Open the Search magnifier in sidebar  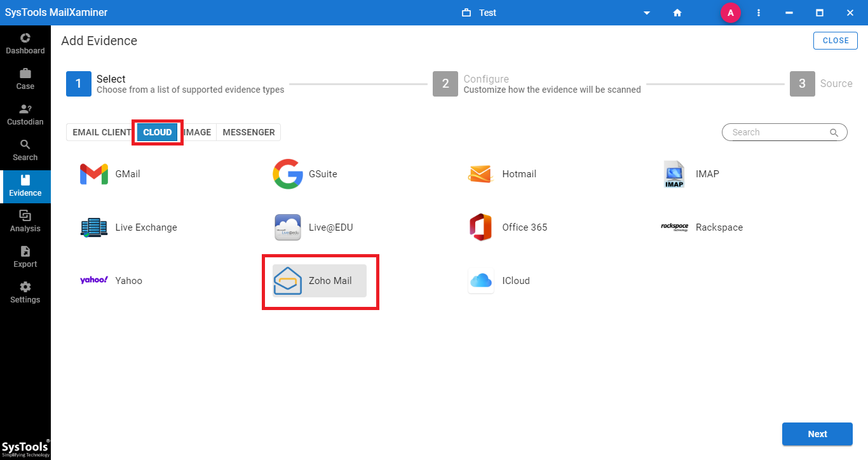[x=25, y=144]
